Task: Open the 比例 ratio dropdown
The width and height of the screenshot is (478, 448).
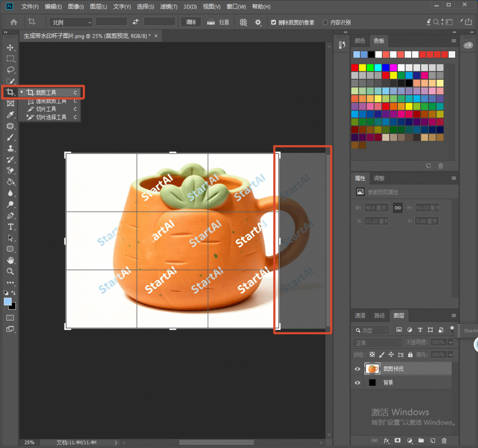Action: pos(71,22)
